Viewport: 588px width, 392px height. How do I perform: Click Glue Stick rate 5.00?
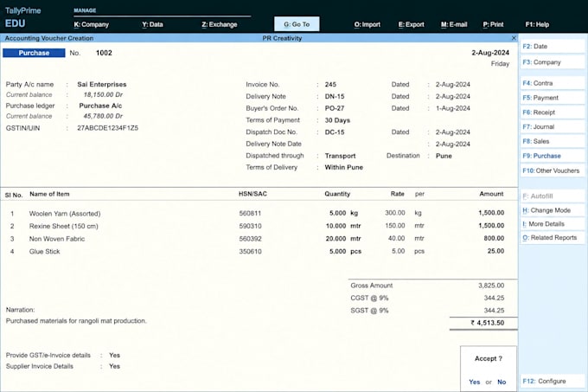pos(399,251)
